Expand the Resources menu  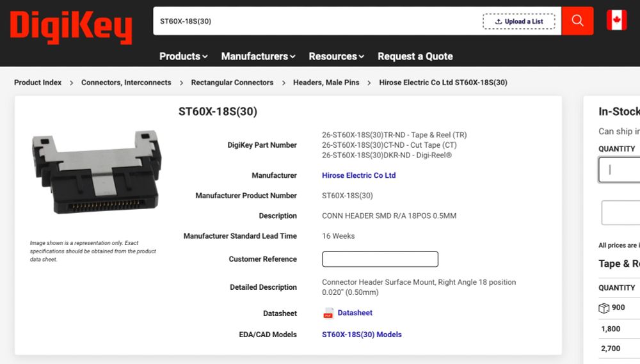tap(337, 56)
